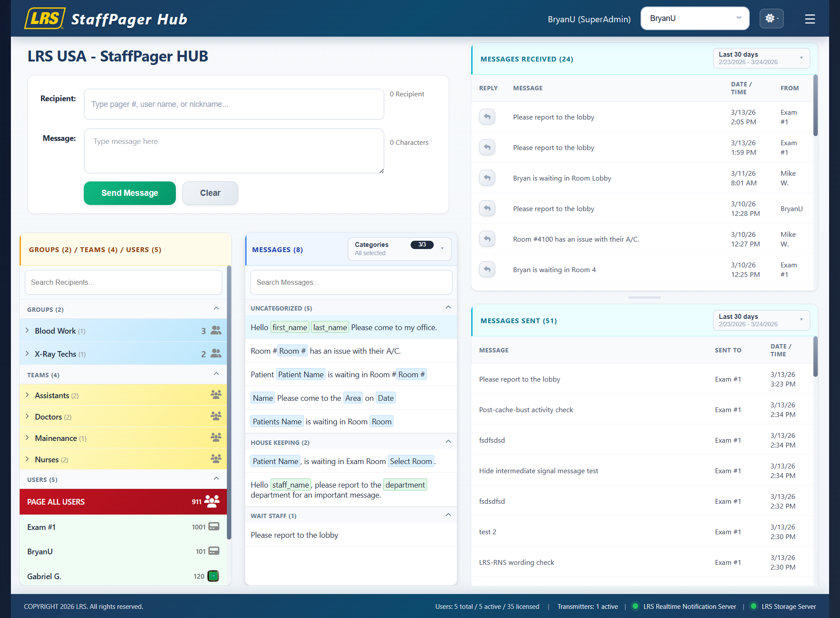The height and width of the screenshot is (618, 840).
Task: Reply to the message received from BryanU
Action: (487, 208)
